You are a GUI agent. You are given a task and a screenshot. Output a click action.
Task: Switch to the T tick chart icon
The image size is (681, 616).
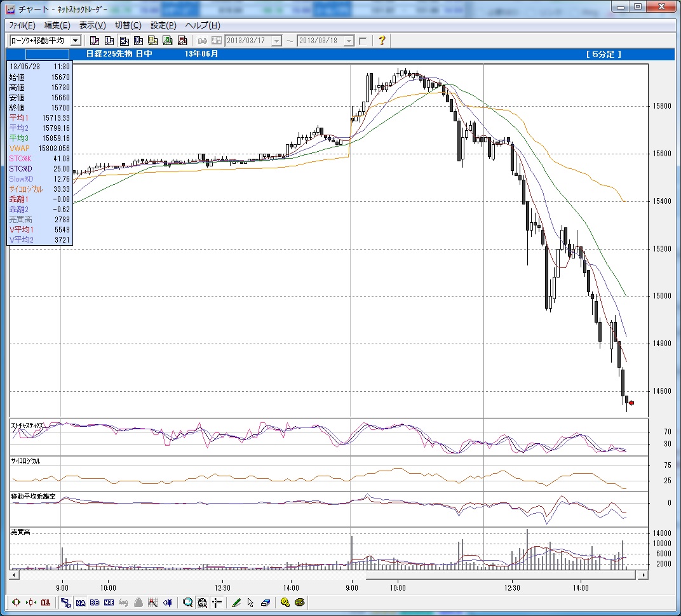point(94,41)
